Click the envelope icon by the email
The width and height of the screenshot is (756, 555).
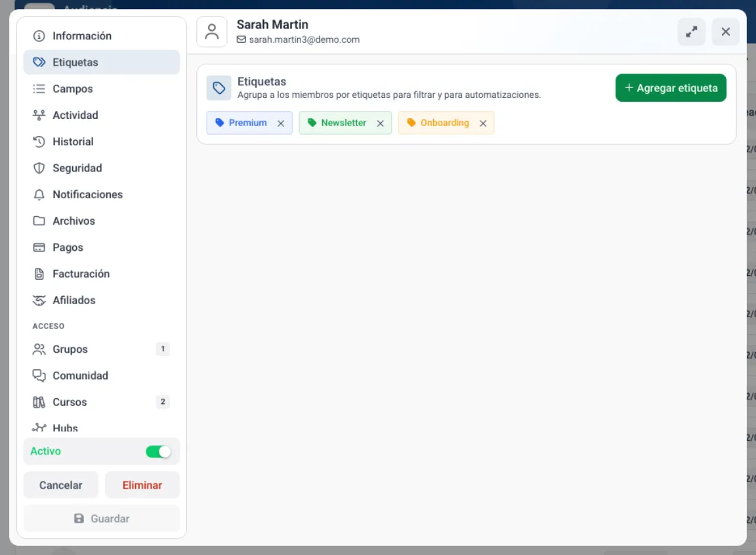[241, 39]
